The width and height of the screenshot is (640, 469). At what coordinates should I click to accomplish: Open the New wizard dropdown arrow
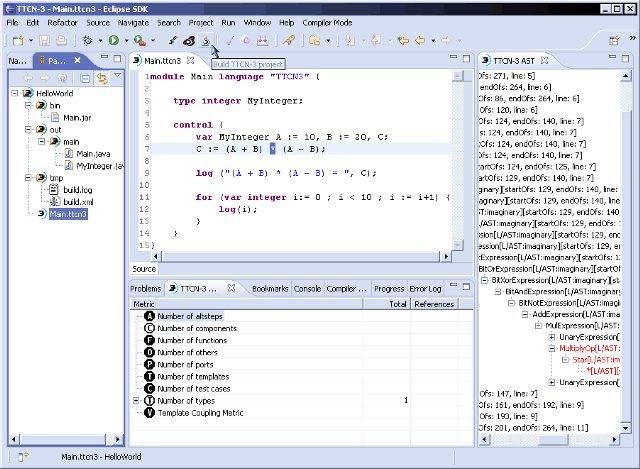pyautogui.click(x=31, y=41)
